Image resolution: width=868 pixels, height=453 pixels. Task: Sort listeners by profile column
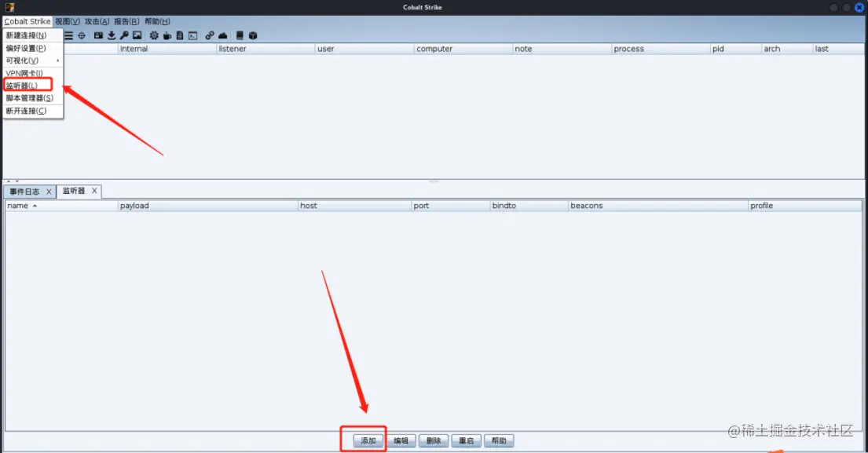805,206
